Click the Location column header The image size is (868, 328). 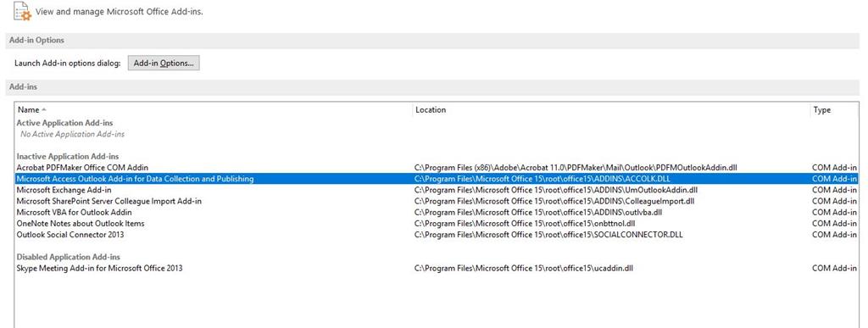611,109
